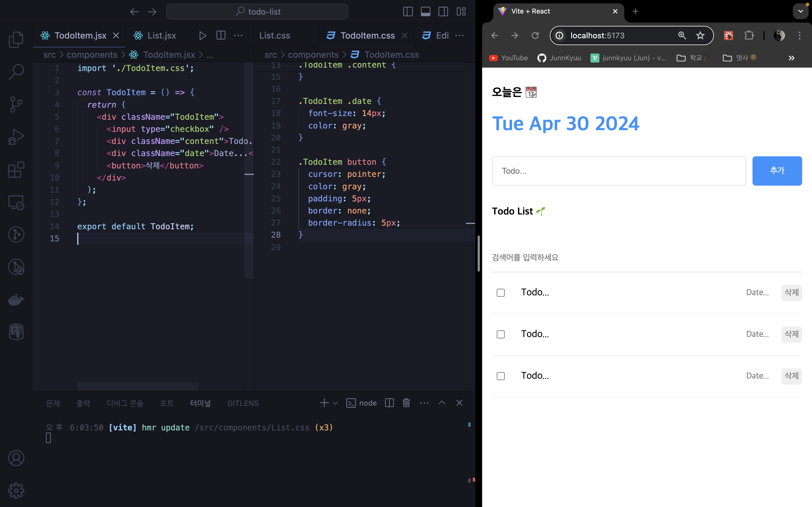Open Source Control in activity bar
This screenshot has width=812, height=507.
(16, 104)
